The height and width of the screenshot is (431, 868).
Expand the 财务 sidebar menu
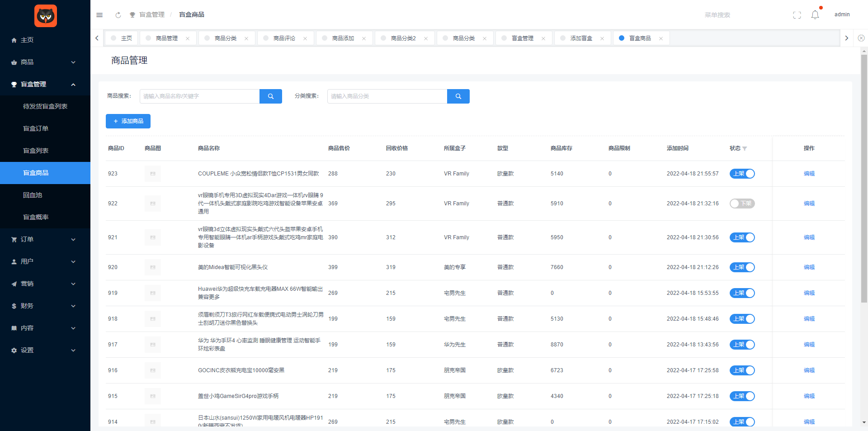click(x=45, y=306)
